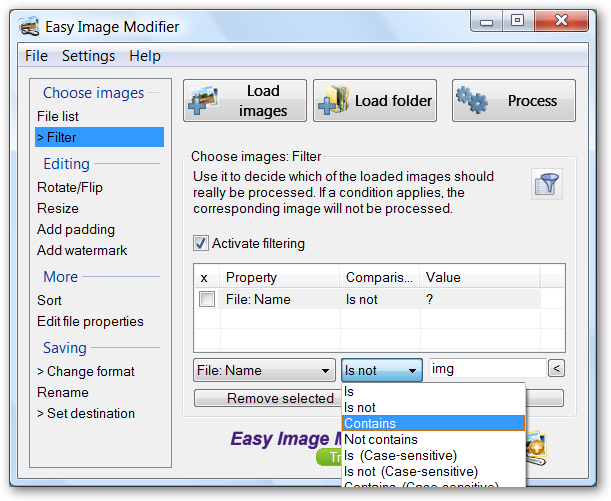The image size is (611, 501).
Task: Click the Load images button
Action: [x=245, y=101]
